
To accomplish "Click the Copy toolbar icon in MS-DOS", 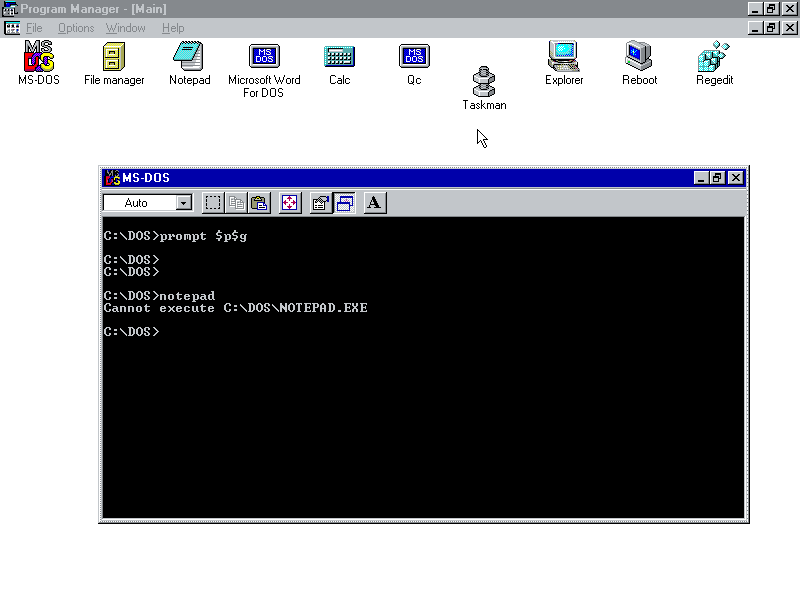I will [236, 203].
